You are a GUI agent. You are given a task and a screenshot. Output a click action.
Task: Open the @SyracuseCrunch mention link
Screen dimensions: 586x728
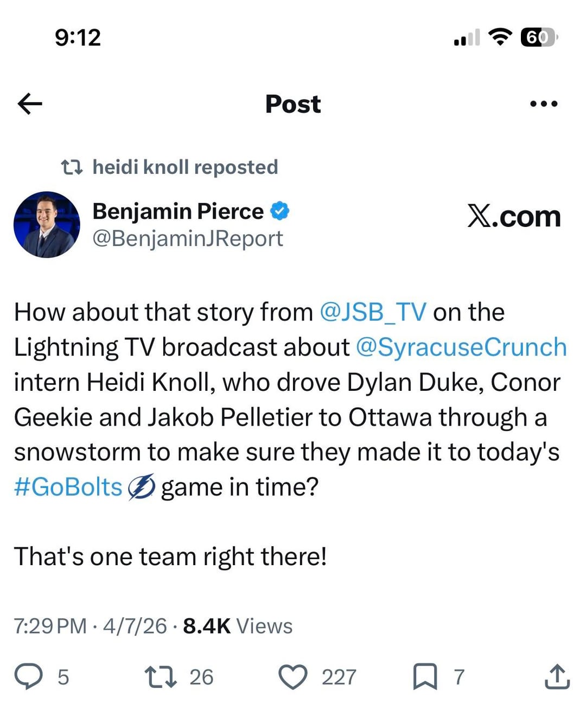[x=461, y=347]
